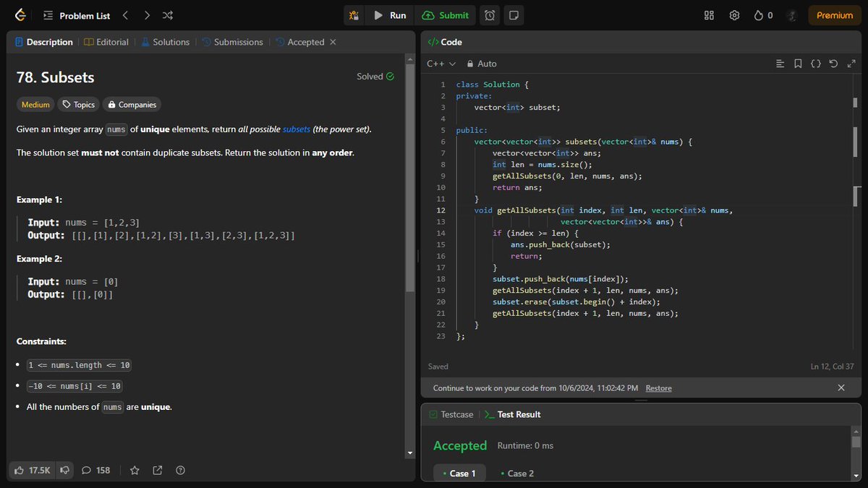Click the Solved status indicator

click(375, 77)
